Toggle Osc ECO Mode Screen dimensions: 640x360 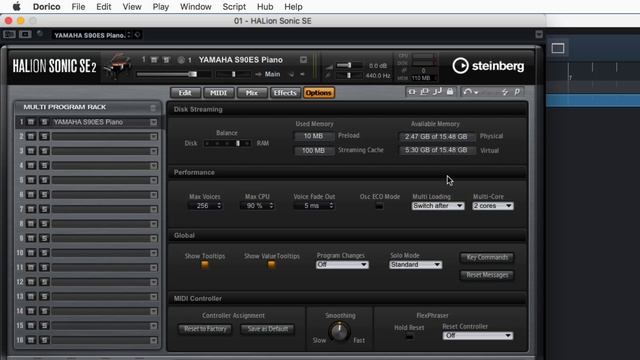pos(379,206)
